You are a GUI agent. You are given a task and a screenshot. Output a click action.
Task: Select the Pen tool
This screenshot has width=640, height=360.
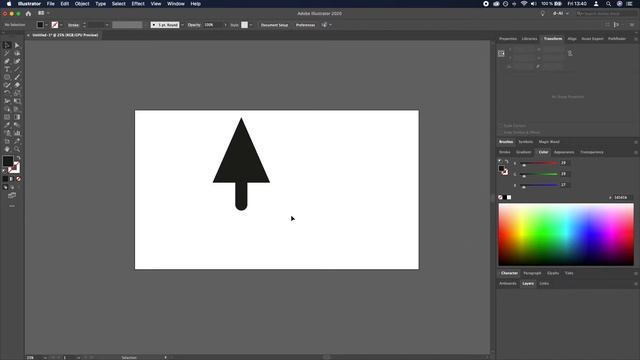click(7, 61)
